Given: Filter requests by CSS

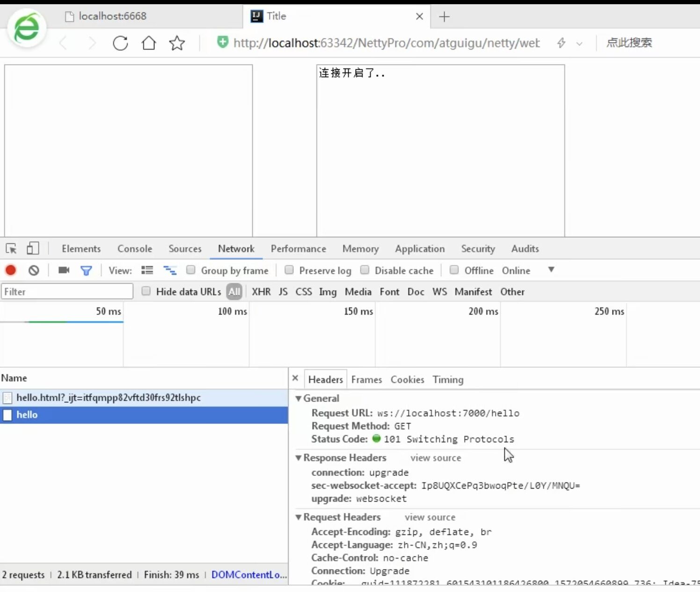Looking at the screenshot, I should [304, 292].
